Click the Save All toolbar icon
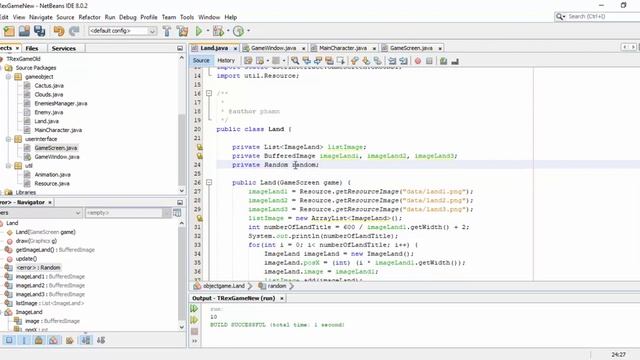The height and width of the screenshot is (360, 640). pyautogui.click(x=40, y=31)
